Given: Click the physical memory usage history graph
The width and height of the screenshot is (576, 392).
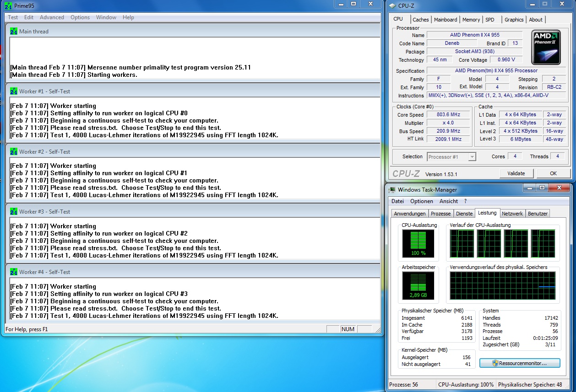Looking at the screenshot, I should coord(502,285).
